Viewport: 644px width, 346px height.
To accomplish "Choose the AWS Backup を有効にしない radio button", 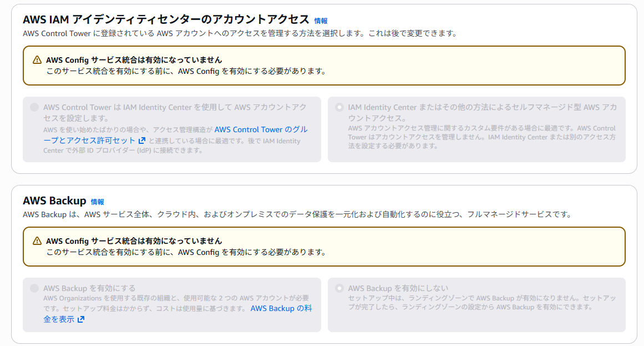I will 339,288.
